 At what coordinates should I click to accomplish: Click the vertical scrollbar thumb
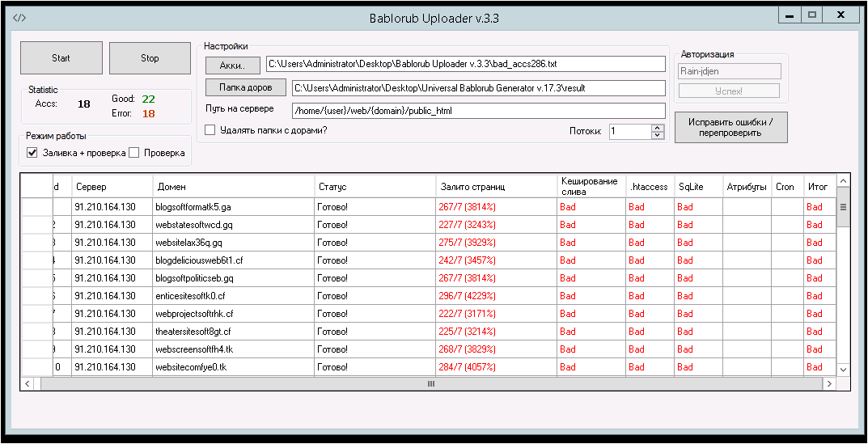point(843,207)
